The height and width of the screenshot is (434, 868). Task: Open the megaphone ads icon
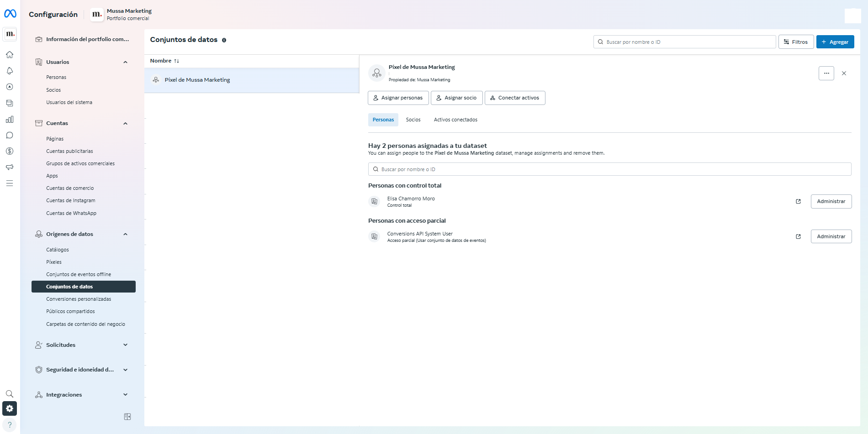10,167
